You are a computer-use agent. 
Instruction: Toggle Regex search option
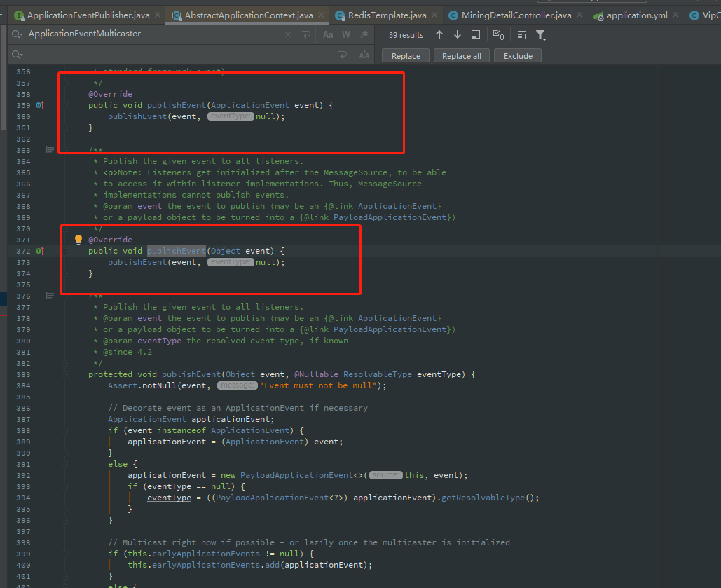coord(364,34)
